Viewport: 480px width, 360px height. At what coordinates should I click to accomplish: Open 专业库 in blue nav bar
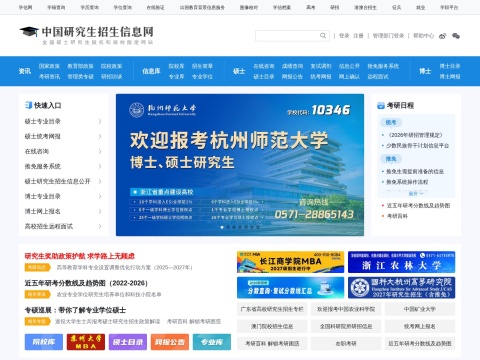coord(176,77)
